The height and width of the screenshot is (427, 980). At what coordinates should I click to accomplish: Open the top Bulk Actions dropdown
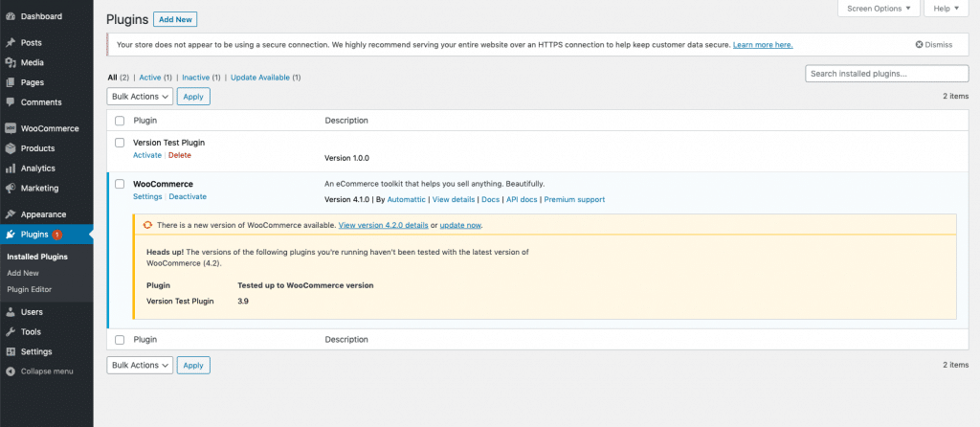[x=140, y=97]
